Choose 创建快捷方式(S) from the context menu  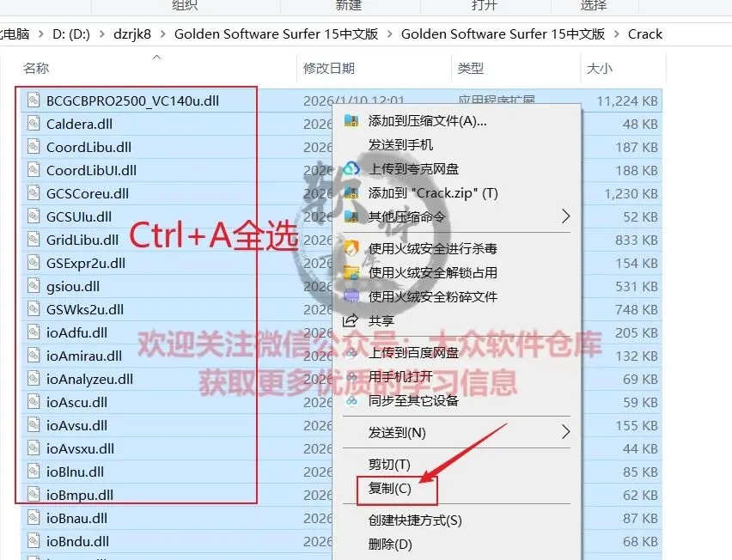click(415, 520)
